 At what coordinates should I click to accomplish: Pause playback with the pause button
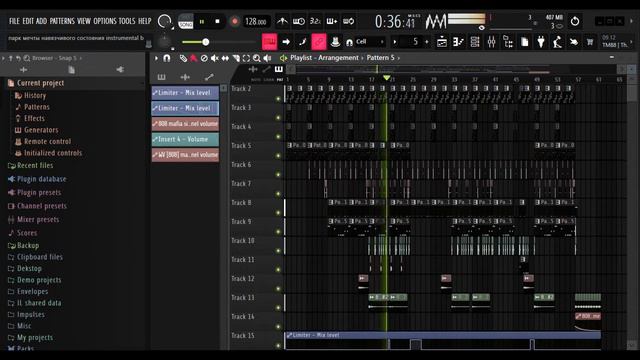point(202,21)
